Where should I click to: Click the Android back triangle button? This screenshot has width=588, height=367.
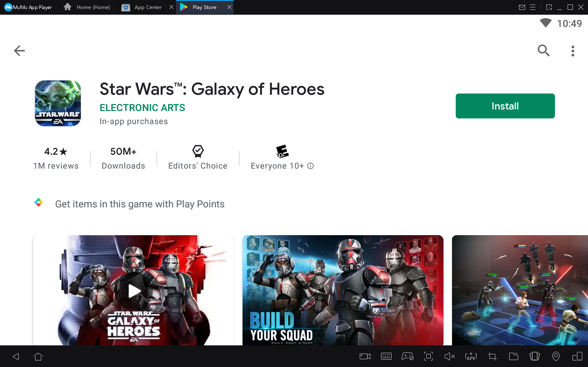coord(16,357)
